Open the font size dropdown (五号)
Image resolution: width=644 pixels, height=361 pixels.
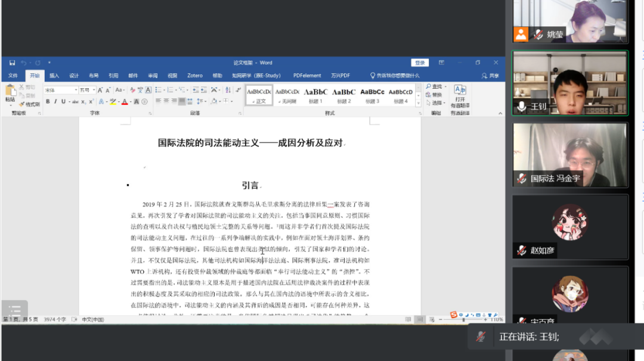point(92,90)
